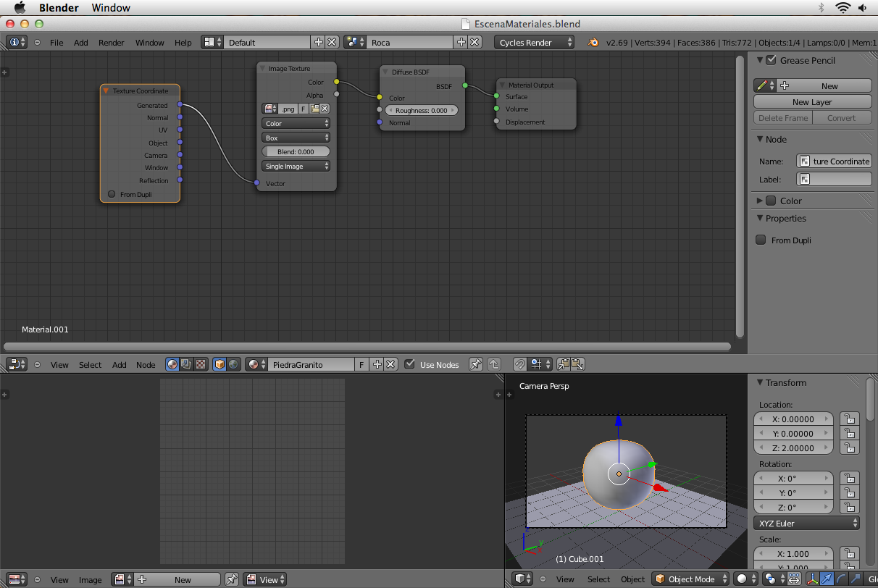The width and height of the screenshot is (878, 588).
Task: Open Render menu
Action: click(112, 42)
